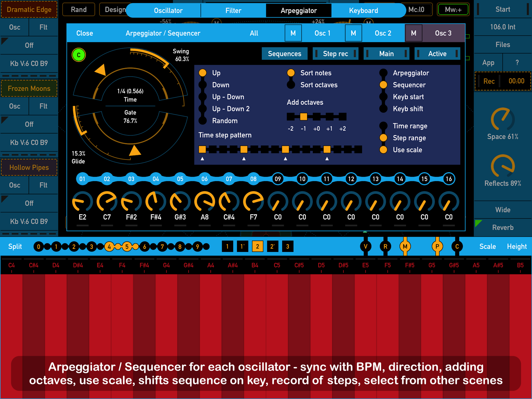This screenshot has width=532, height=399.
Task: Expand the triangle left of Hollow Pipes Off
Action: pyautogui.click(x=4, y=199)
